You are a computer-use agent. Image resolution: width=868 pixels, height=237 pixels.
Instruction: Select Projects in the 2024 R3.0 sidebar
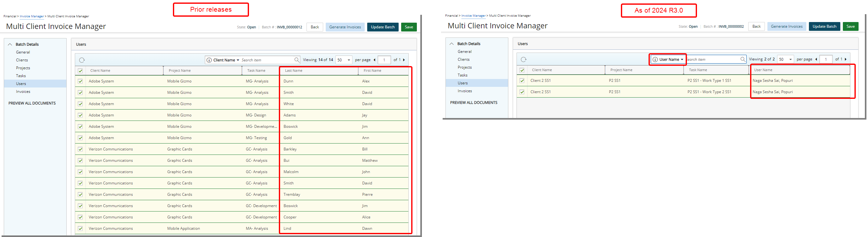pyautogui.click(x=464, y=67)
